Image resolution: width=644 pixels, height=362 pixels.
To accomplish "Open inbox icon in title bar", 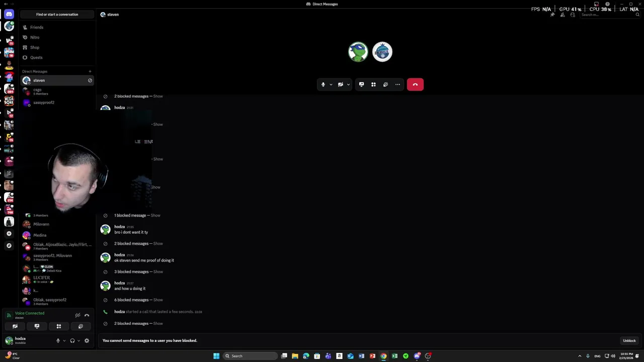I will (x=596, y=4).
